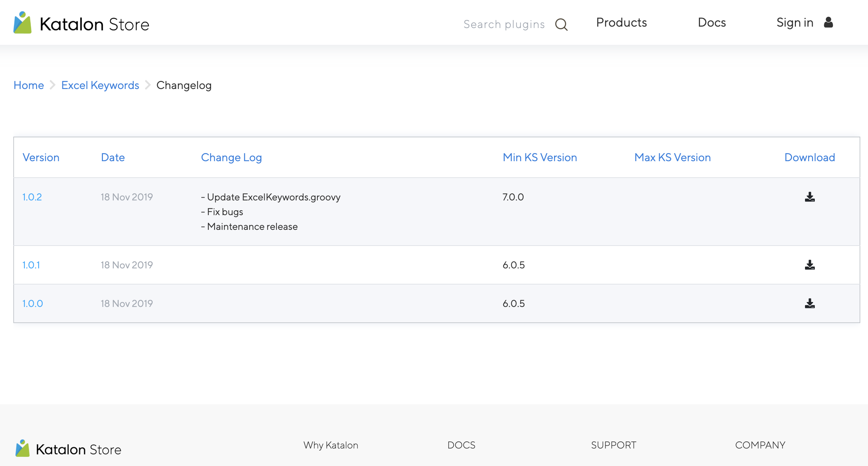Select the 18 Nov 2019 date for 1.0.1

(127, 265)
